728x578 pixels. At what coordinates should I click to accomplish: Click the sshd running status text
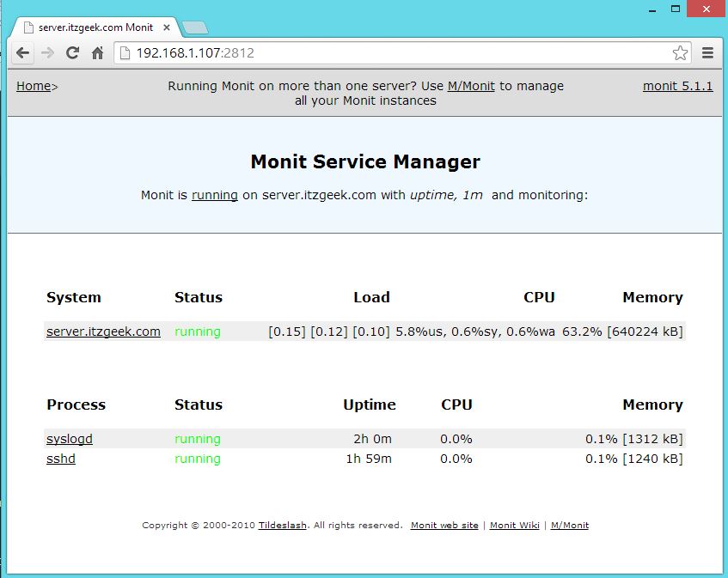coord(198,459)
